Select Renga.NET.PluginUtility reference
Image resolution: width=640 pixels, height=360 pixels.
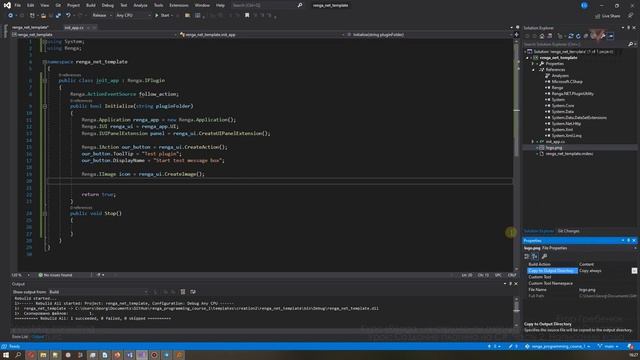[x=573, y=94]
